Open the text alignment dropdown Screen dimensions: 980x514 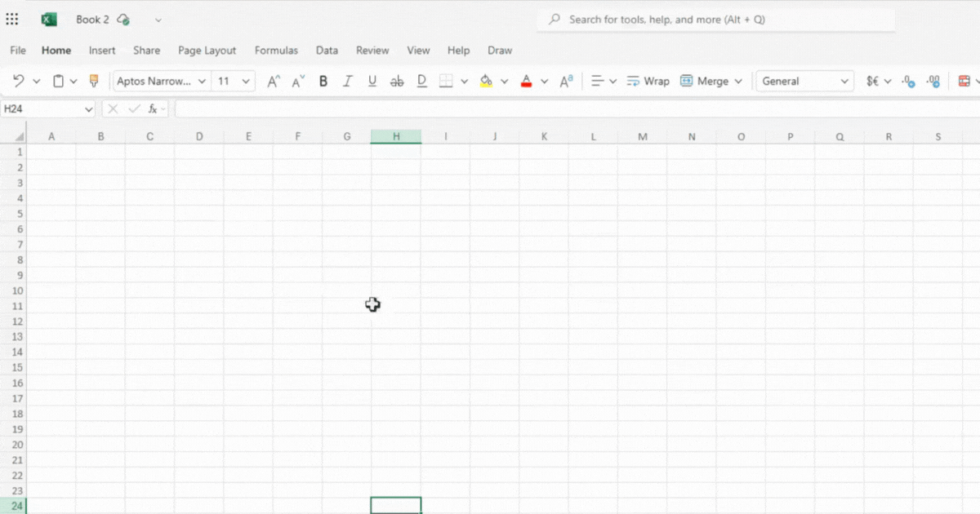click(x=604, y=81)
